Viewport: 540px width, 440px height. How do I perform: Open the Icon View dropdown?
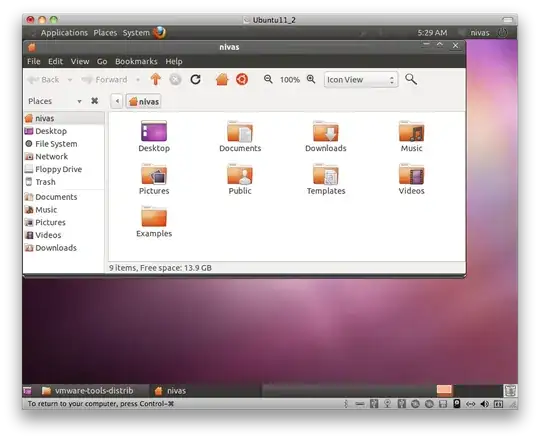coord(361,80)
